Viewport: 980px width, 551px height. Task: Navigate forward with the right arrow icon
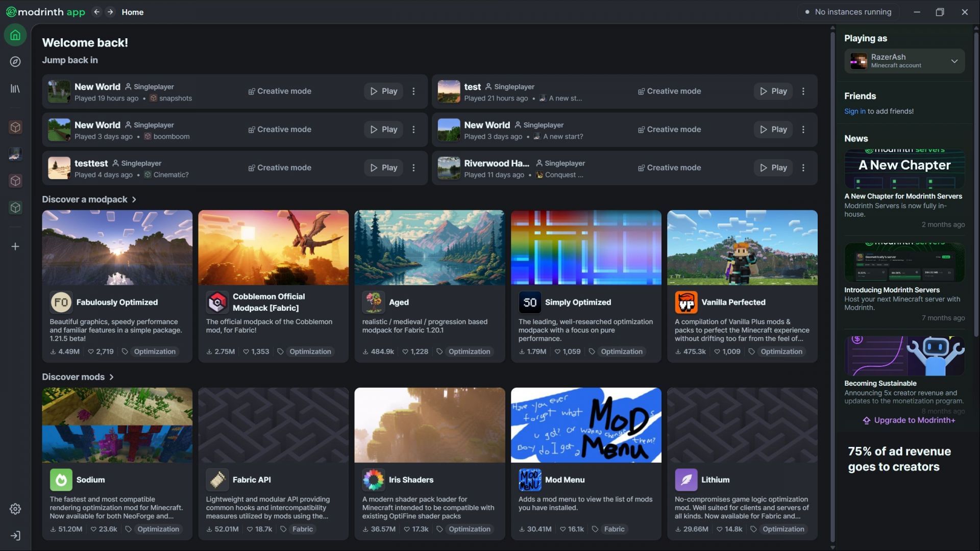[110, 12]
